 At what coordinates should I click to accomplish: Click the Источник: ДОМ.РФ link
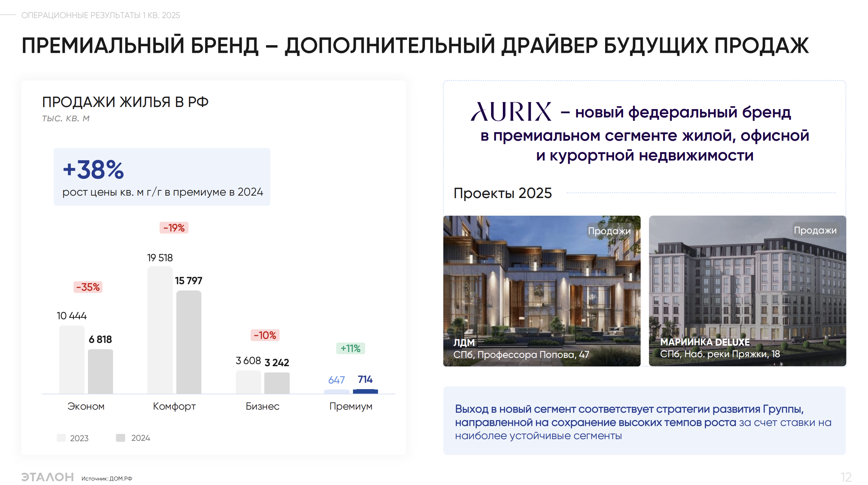[x=106, y=478]
